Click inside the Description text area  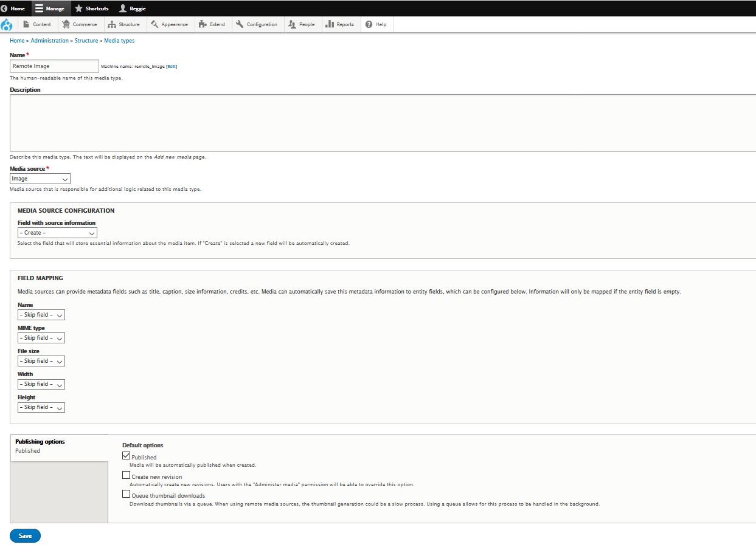377,122
